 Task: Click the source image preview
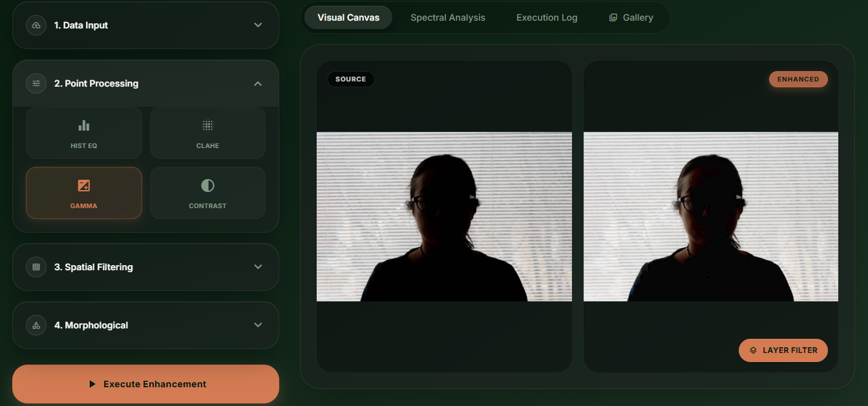(444, 217)
